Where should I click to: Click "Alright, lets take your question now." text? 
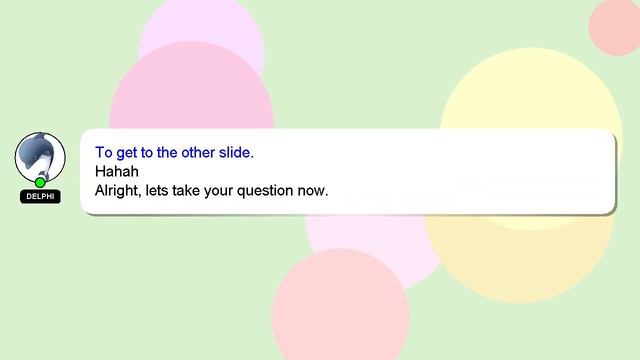click(211, 191)
